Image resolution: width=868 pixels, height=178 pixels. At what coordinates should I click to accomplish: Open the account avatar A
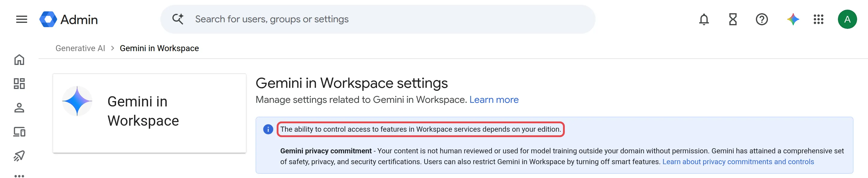pos(848,19)
